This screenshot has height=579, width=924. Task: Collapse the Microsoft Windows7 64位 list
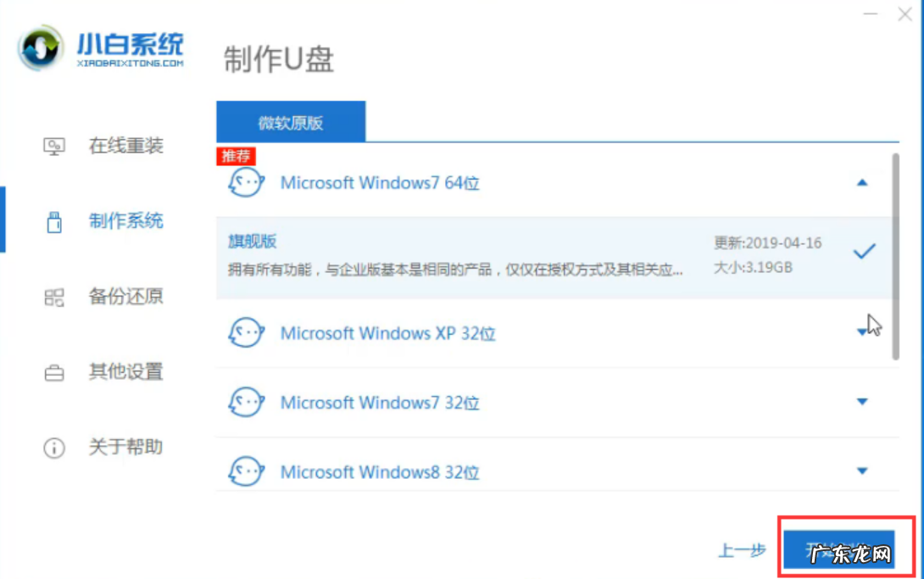click(x=862, y=182)
